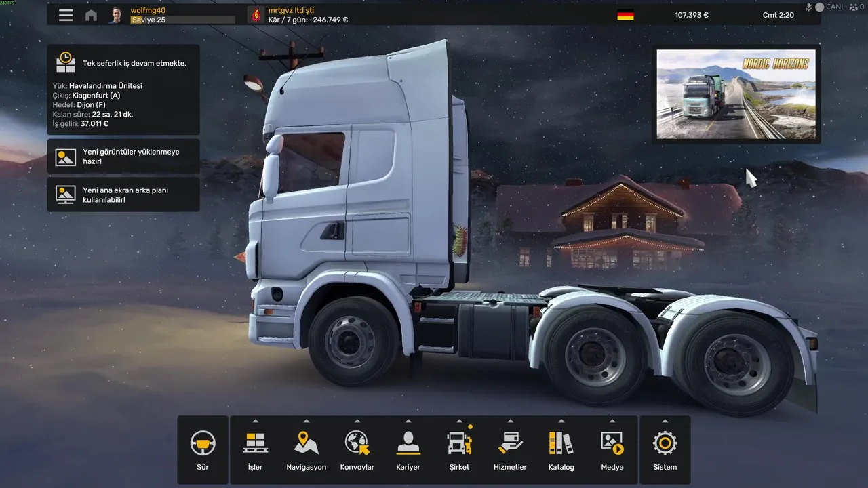
Task: Expand the Kariyer menu arrow
Action: [x=408, y=421]
